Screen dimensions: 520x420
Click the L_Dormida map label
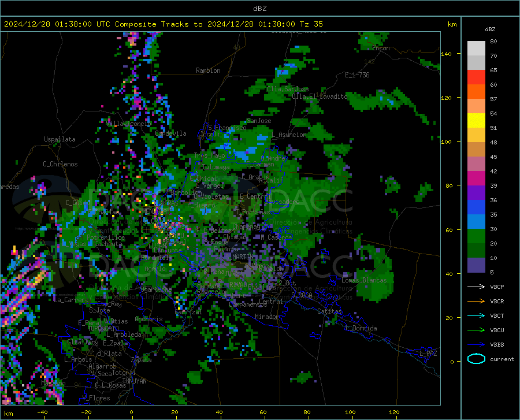[361, 328]
